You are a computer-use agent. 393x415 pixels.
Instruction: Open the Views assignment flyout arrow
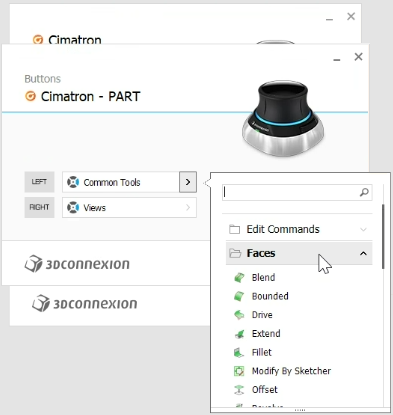click(188, 207)
